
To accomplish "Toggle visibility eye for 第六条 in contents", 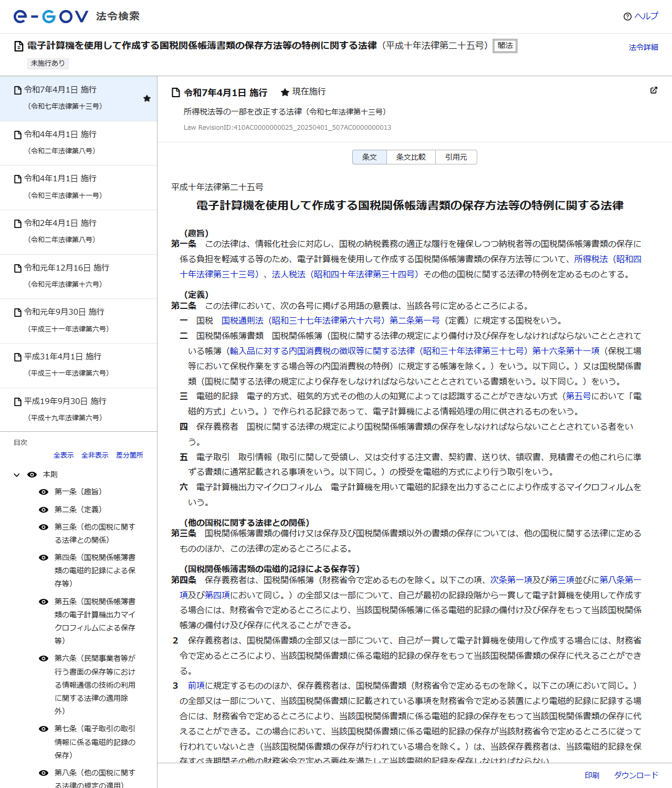I will pos(44,658).
